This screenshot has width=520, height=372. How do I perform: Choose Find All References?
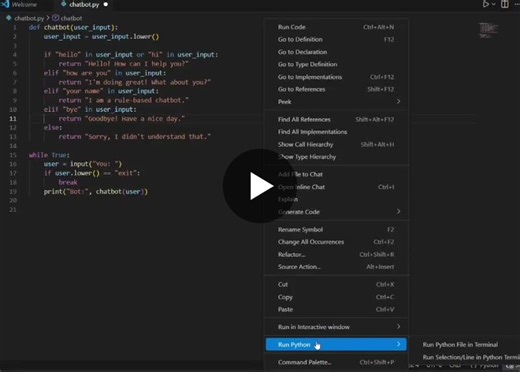[336, 119]
